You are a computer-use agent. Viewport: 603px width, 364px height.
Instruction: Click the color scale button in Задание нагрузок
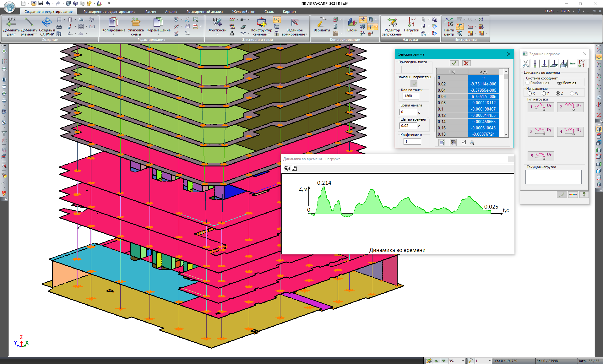[x=573, y=194]
